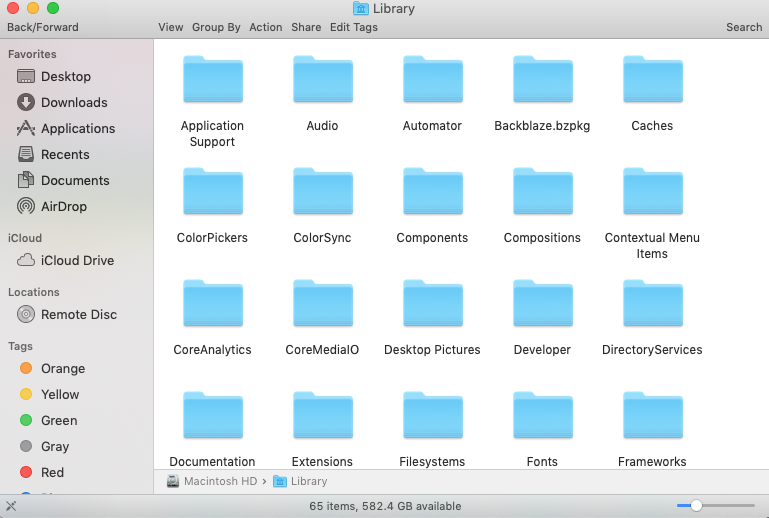Click the Favorites section header

tap(32, 54)
